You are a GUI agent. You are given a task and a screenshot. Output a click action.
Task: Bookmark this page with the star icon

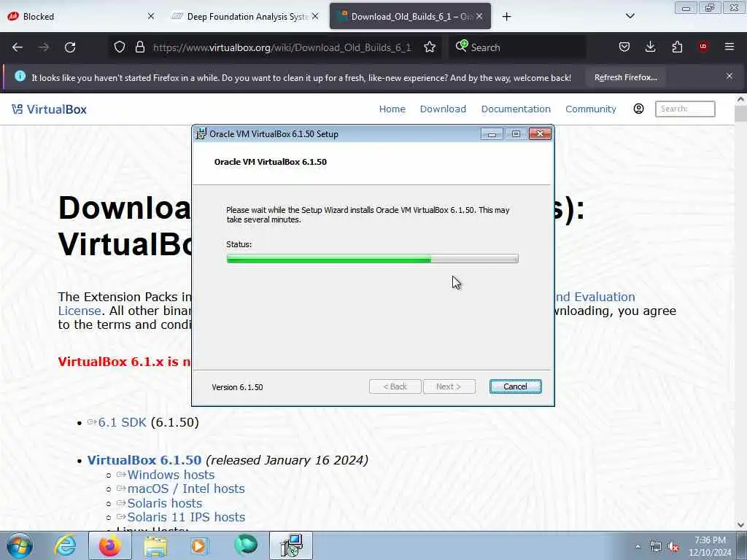429,47
